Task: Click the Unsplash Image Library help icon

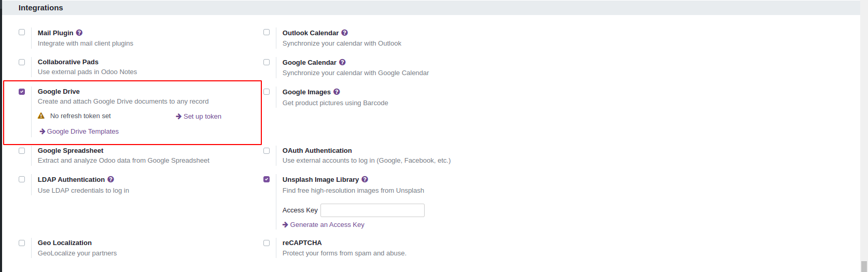Action: pyautogui.click(x=365, y=179)
